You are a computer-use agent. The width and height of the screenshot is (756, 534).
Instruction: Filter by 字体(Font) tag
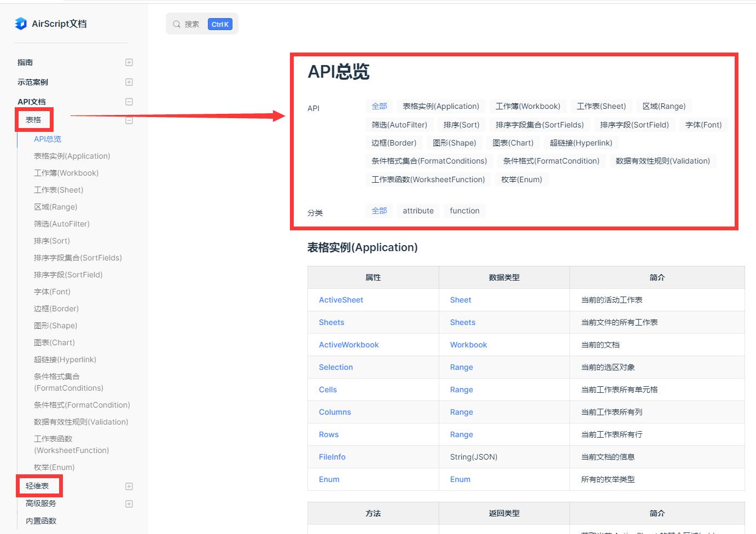(703, 125)
